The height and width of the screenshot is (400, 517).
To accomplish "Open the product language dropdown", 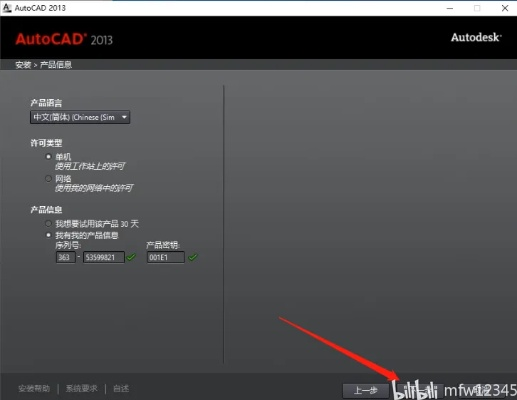I will (80, 117).
